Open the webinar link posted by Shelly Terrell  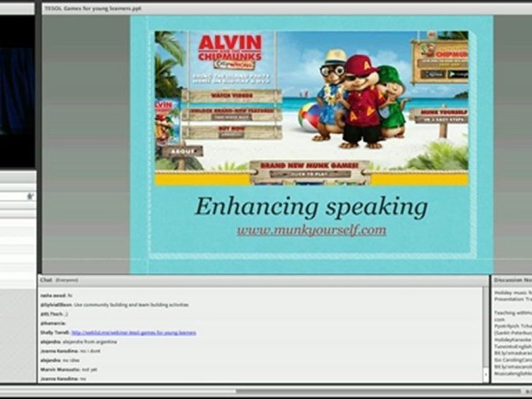(134, 333)
